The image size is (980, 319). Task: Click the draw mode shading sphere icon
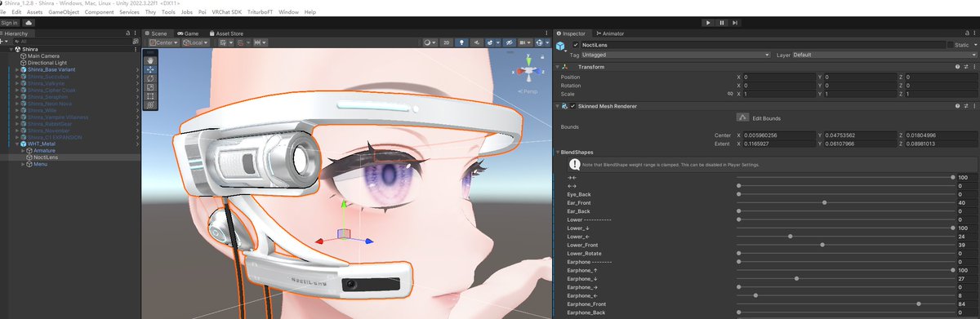pos(430,42)
